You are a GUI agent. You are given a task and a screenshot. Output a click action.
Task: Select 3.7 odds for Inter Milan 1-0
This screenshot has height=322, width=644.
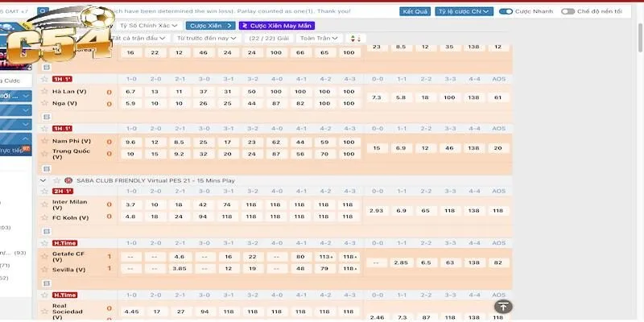[x=130, y=205]
